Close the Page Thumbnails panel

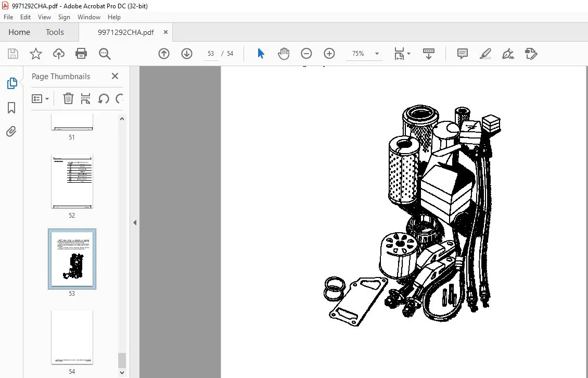[115, 76]
